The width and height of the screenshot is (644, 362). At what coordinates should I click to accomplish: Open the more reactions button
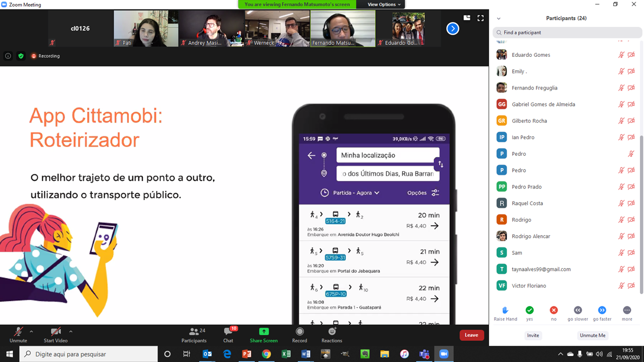tap(627, 313)
